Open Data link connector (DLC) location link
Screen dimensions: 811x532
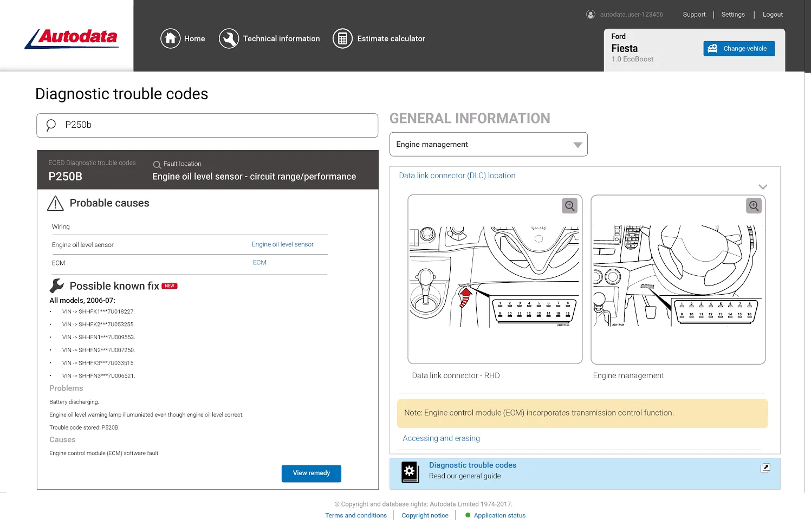[457, 176]
